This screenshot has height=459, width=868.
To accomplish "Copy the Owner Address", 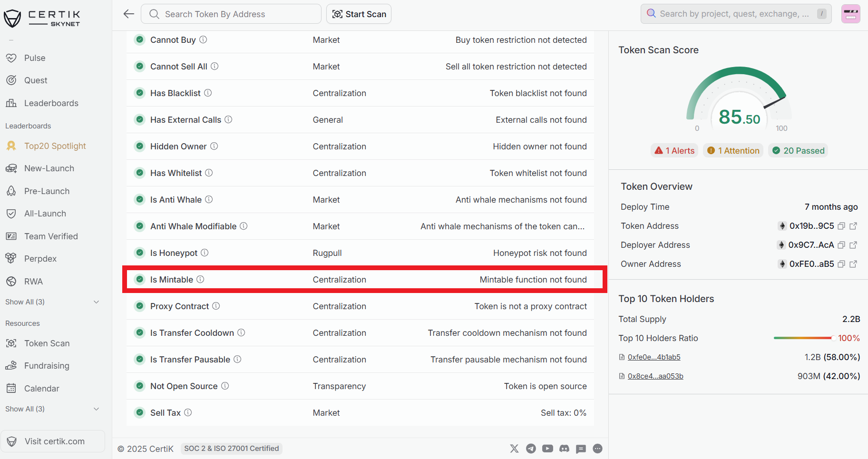I will tap(841, 264).
